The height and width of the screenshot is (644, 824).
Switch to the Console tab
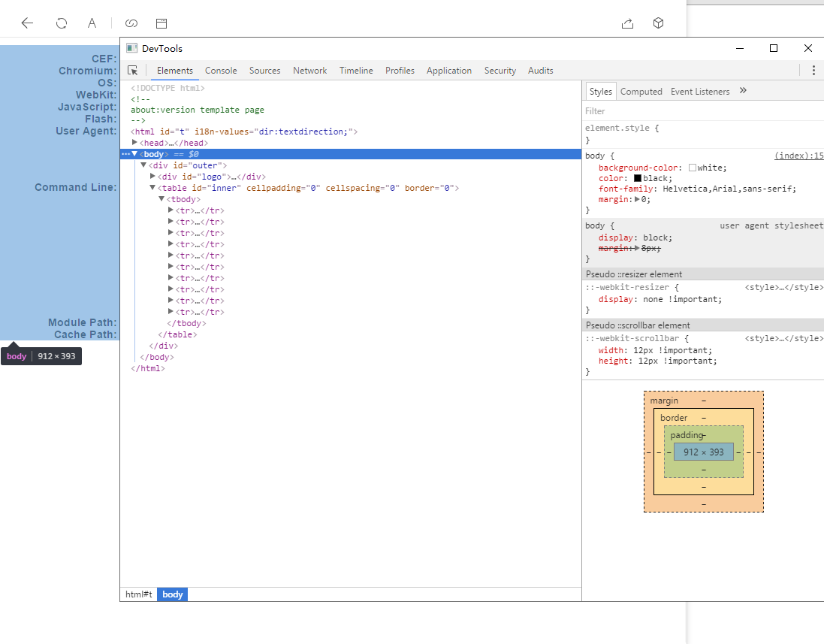[221, 71]
